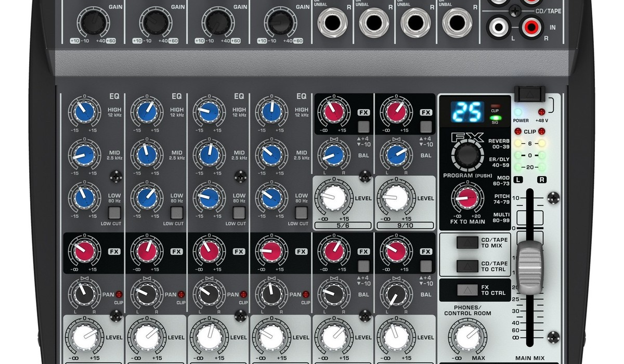The width and height of the screenshot is (624, 364).
Task: Adjust channel 3 EQ LOW knob
Action: pyautogui.click(x=209, y=197)
